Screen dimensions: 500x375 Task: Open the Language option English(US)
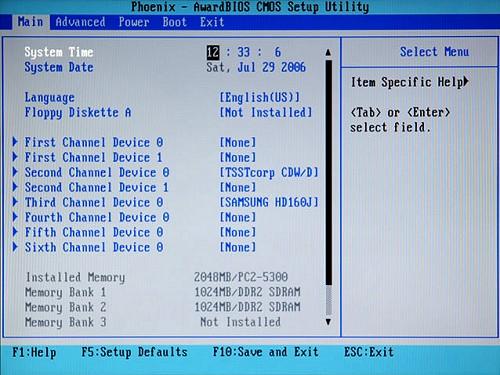[260, 97]
